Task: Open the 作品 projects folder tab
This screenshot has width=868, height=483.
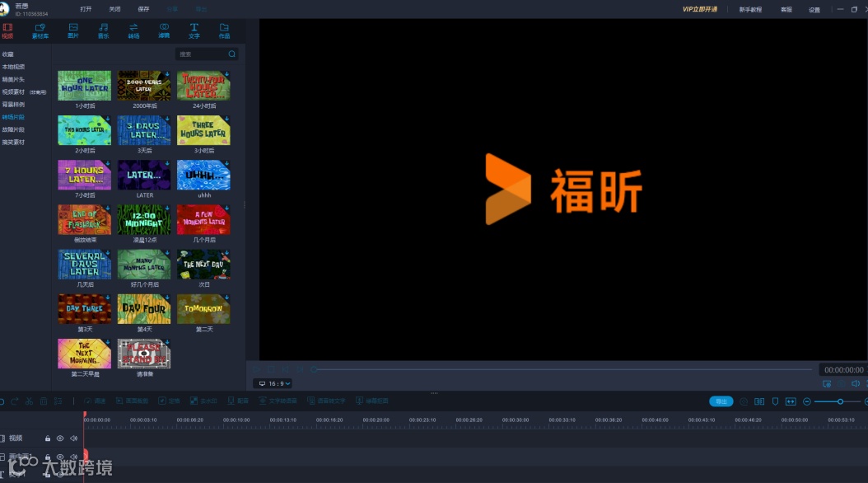Action: [224, 31]
